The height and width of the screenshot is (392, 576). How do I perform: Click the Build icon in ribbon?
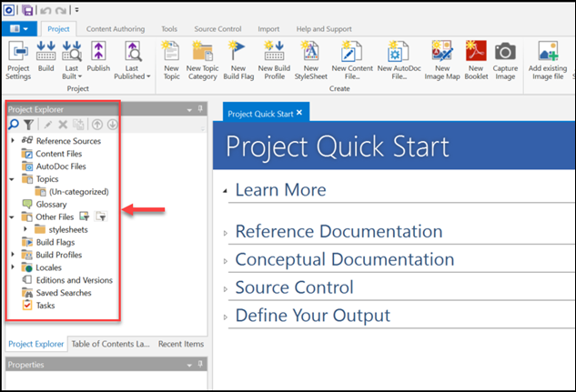coord(45,58)
